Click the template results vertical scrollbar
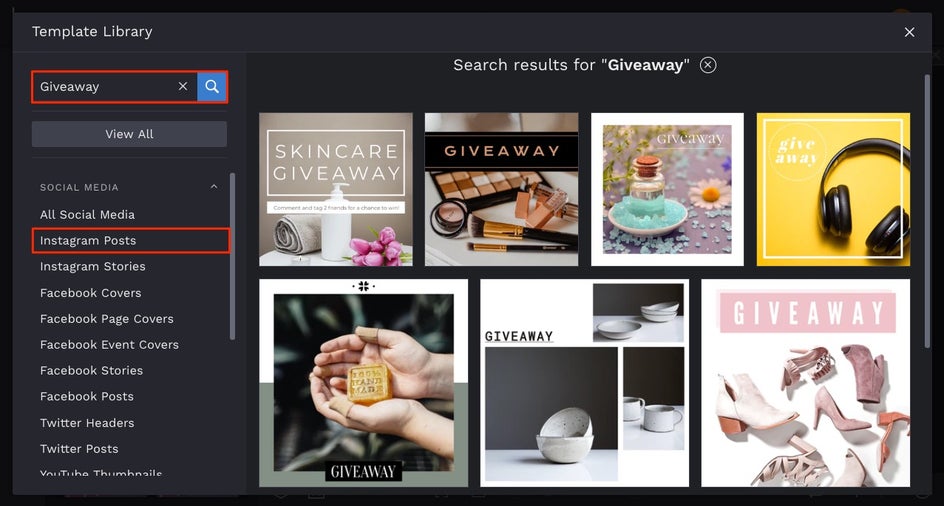Screen dimensions: 944x506 coord(927,211)
